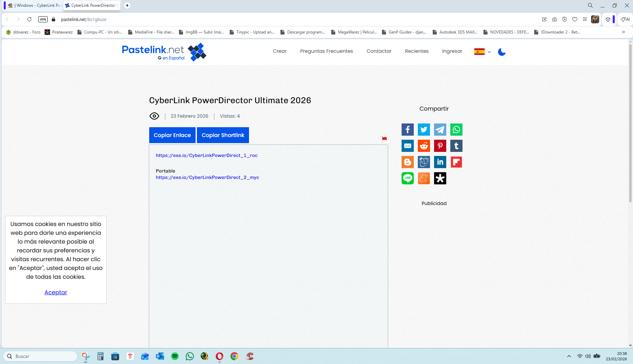Open the portable CyberLinkPowerDirect_2_myc link
This screenshot has height=364, width=633.
coord(207,177)
